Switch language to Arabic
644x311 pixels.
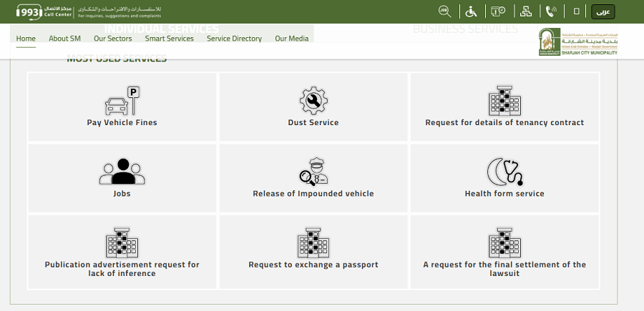pyautogui.click(x=603, y=11)
